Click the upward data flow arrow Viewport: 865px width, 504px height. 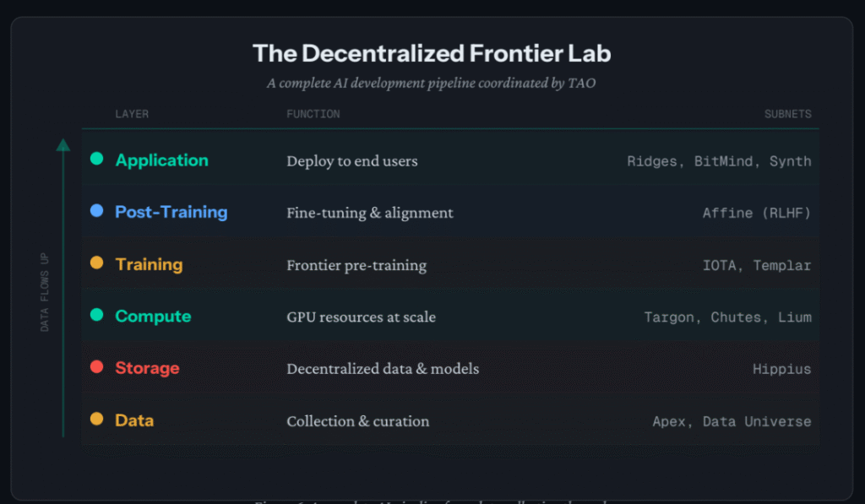point(63,287)
